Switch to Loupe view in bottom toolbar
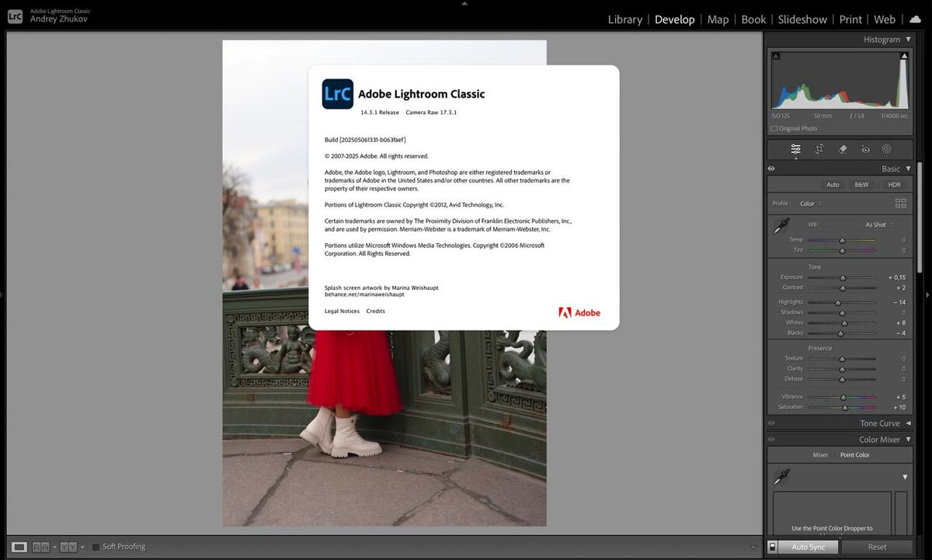This screenshot has height=560, width=932. pos(19,547)
